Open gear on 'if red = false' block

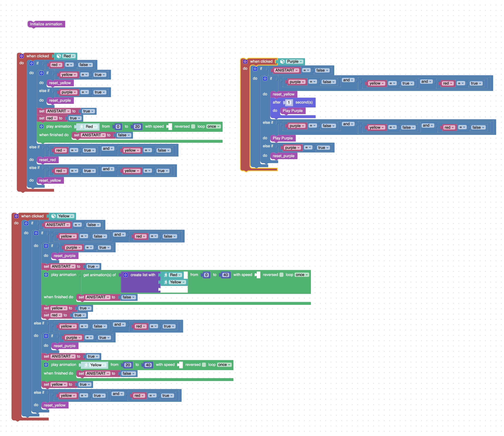31,63
